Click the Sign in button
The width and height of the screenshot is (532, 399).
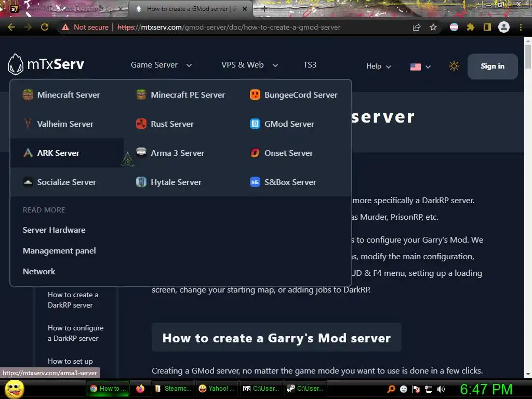tap(493, 66)
